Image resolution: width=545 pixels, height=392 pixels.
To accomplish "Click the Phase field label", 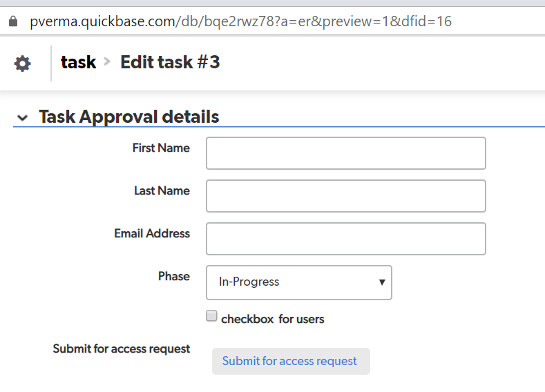I will [173, 276].
